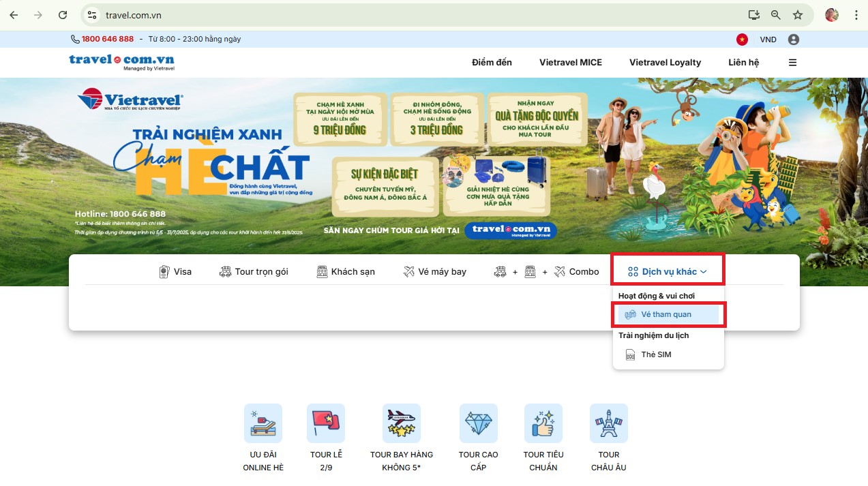Click the Tour trọn gói bus icon

[225, 272]
